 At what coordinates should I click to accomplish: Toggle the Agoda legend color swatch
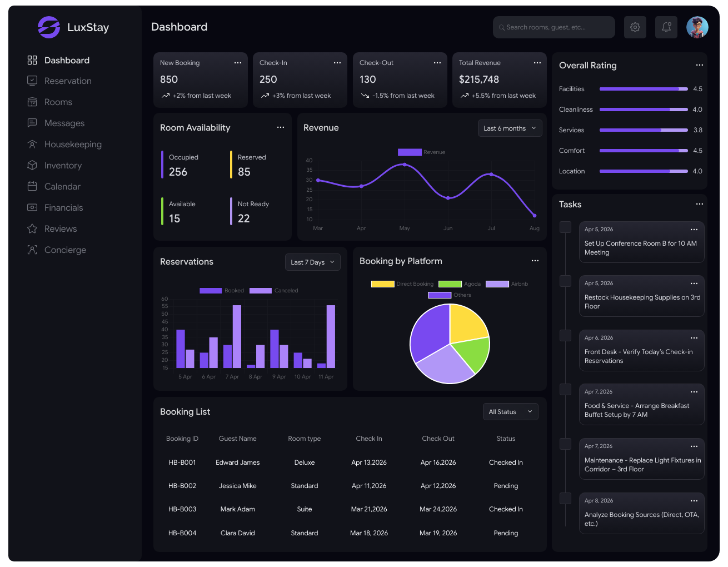point(450,284)
